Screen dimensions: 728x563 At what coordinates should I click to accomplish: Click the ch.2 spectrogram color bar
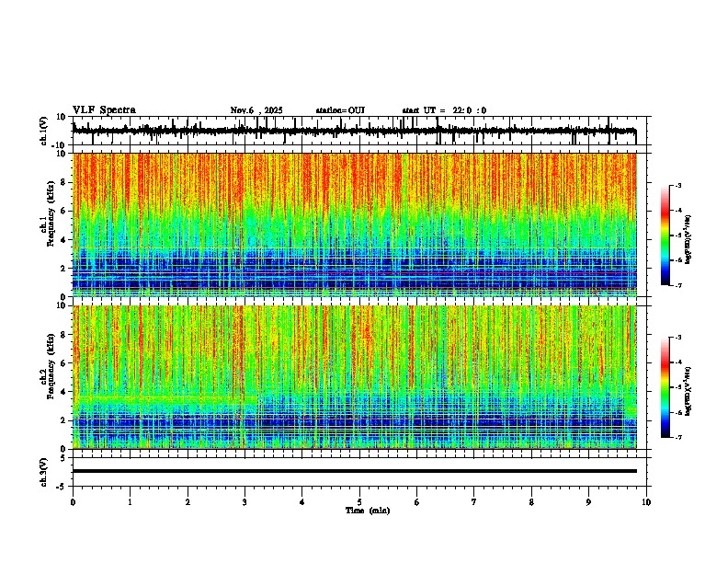coord(665,387)
